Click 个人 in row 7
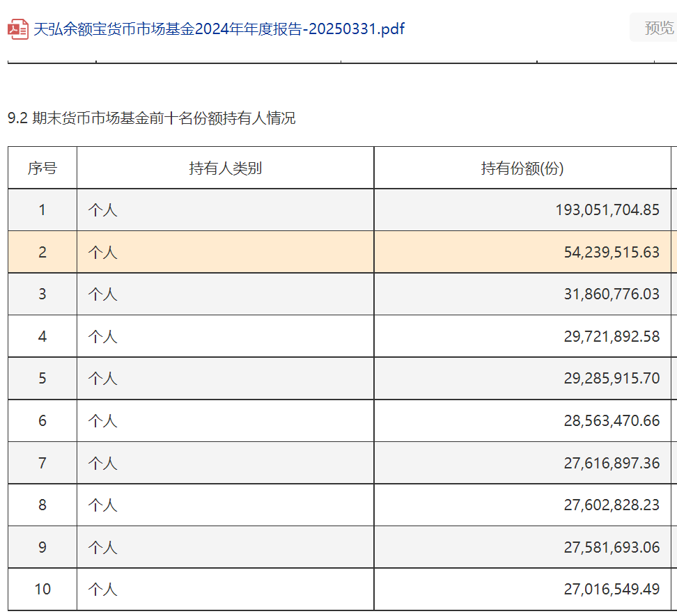The width and height of the screenshot is (677, 616). [103, 463]
